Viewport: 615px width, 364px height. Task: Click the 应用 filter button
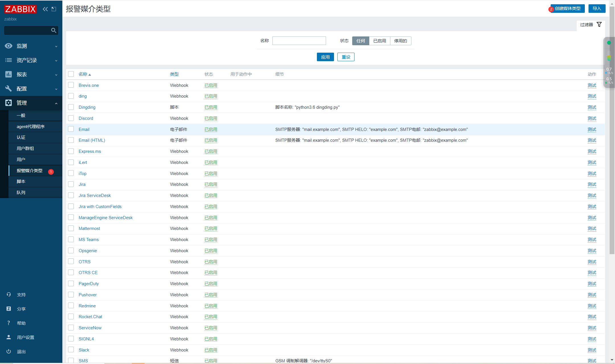click(325, 57)
